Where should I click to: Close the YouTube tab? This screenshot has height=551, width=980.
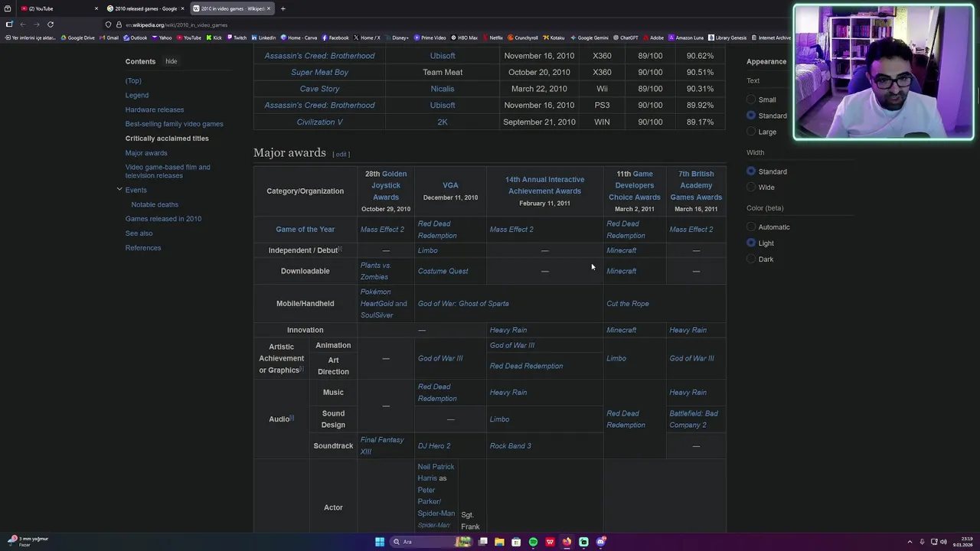[x=96, y=8]
